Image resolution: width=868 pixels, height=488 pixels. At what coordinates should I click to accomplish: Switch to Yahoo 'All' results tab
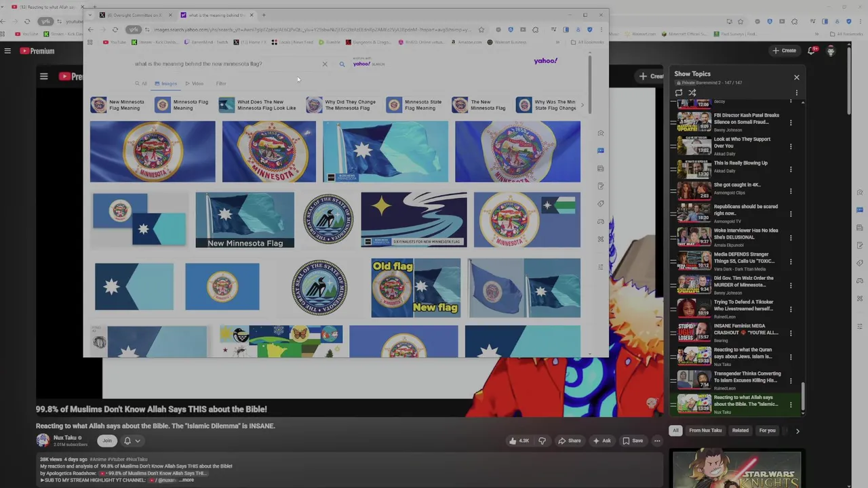[142, 83]
